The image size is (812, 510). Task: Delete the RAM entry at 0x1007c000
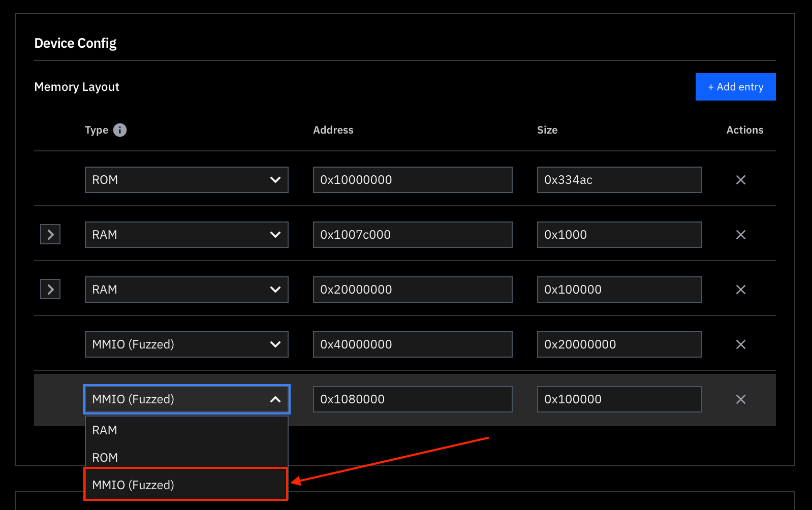click(740, 235)
